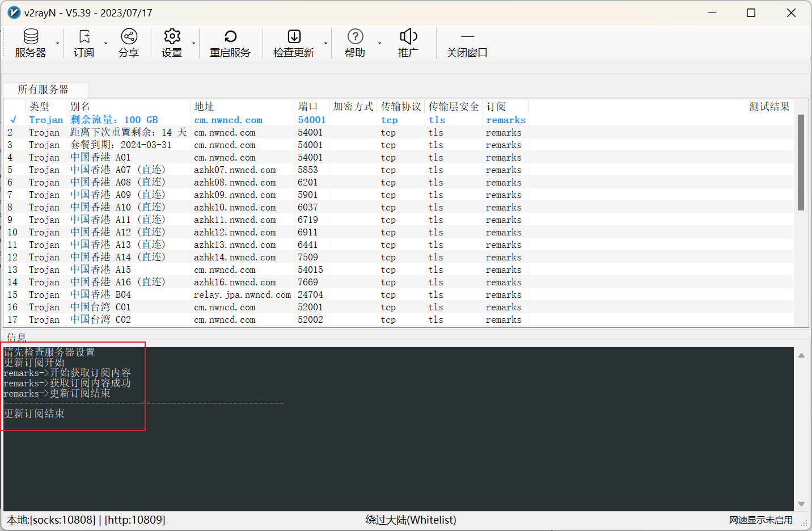
Task: Open the 服务器 (Servers) toolbar icon
Action: point(31,37)
